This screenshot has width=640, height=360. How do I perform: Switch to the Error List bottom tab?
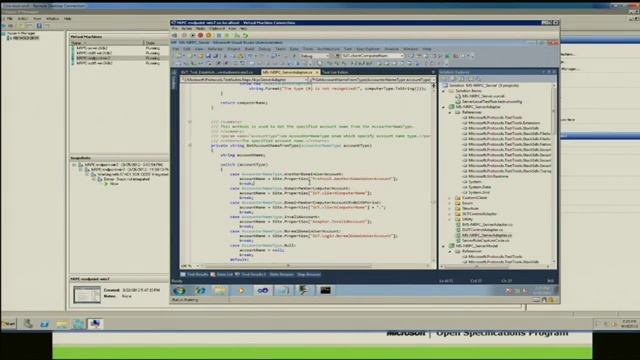pos(222,275)
